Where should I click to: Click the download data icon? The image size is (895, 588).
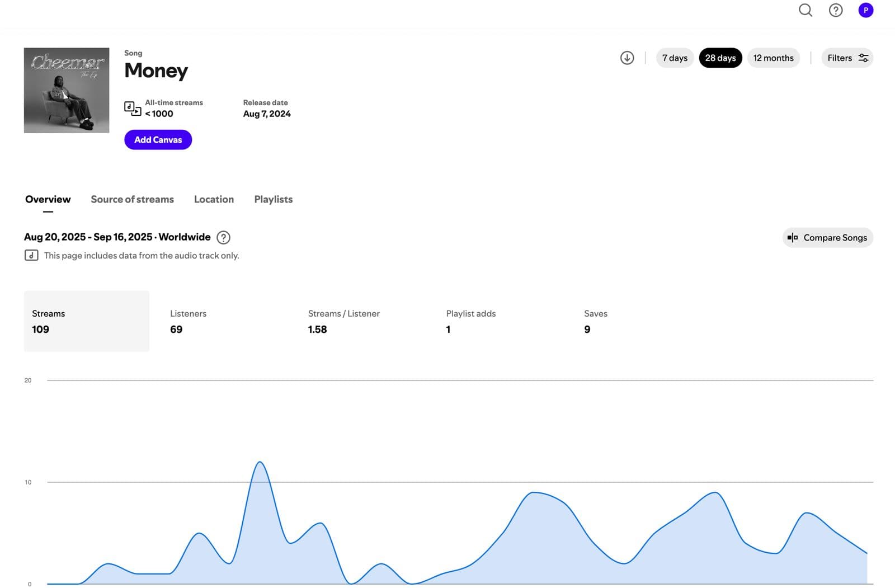pyautogui.click(x=626, y=58)
